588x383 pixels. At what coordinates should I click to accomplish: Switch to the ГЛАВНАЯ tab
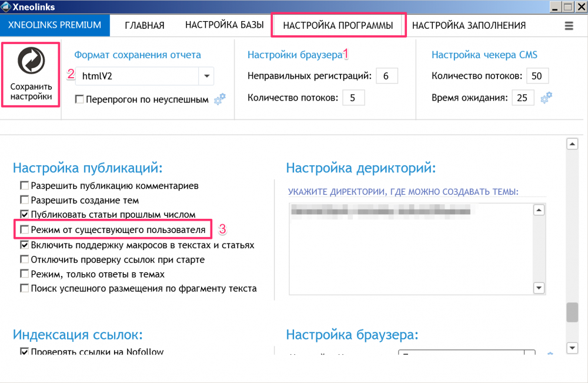click(145, 25)
